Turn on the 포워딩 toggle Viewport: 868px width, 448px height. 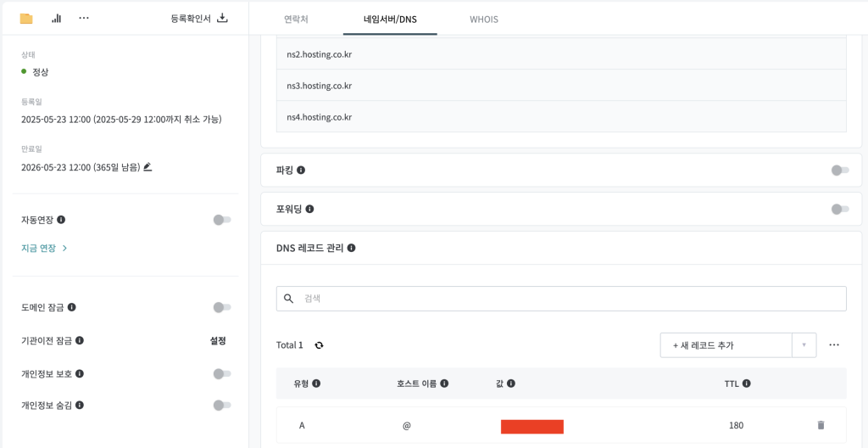coord(840,209)
